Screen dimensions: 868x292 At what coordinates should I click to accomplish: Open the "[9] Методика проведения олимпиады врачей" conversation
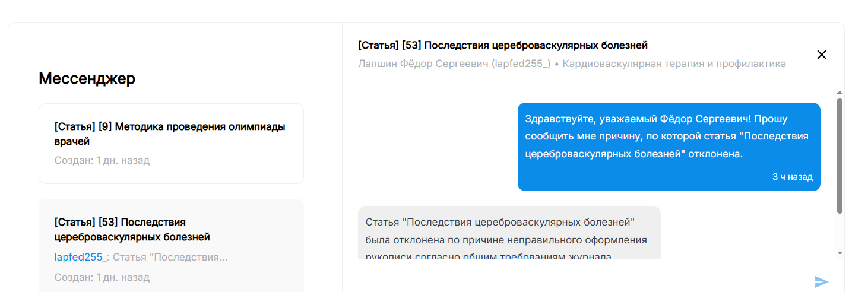pos(170,134)
